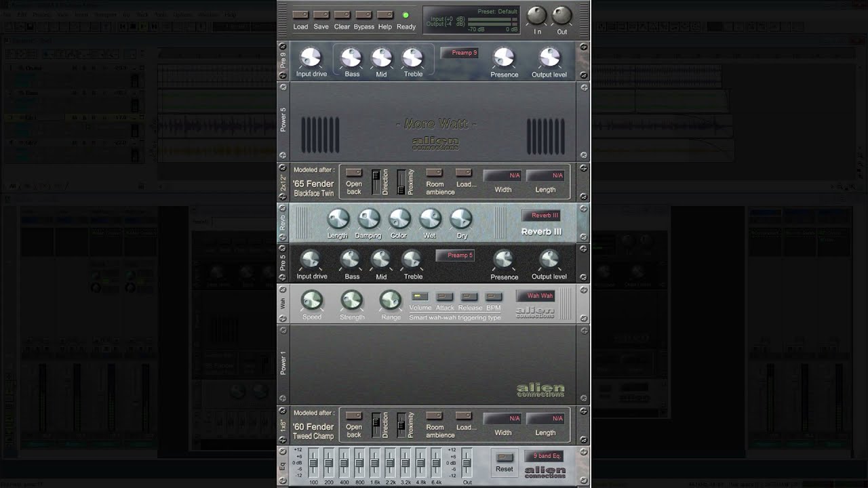The image size is (868, 488).
Task: Click the Pre 9 Treble knob
Action: [412, 58]
